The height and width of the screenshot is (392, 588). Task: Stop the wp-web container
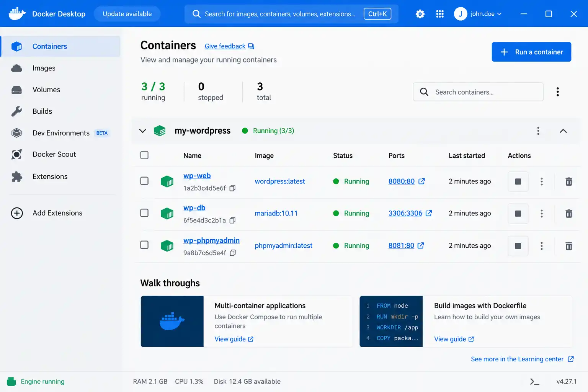pyautogui.click(x=518, y=181)
